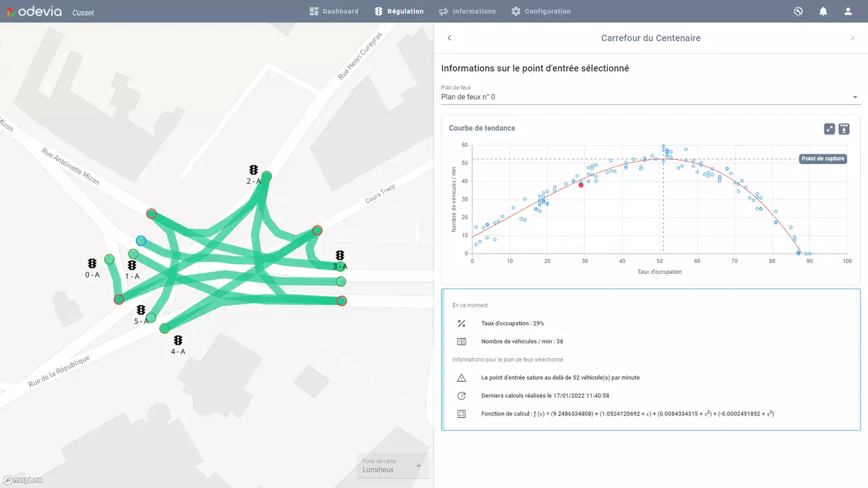Click the vehicle counter icon beside Nombre de véhicules
The height and width of the screenshot is (488, 868).
coord(461,341)
